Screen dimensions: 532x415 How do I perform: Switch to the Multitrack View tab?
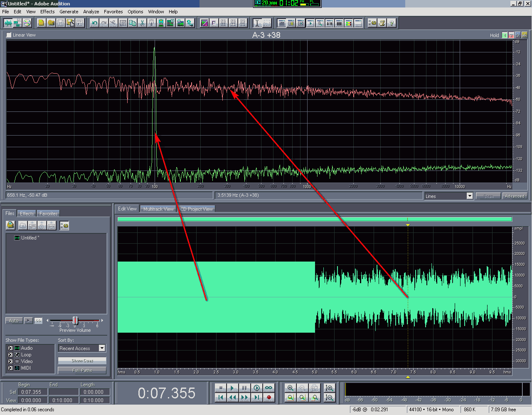pos(158,209)
